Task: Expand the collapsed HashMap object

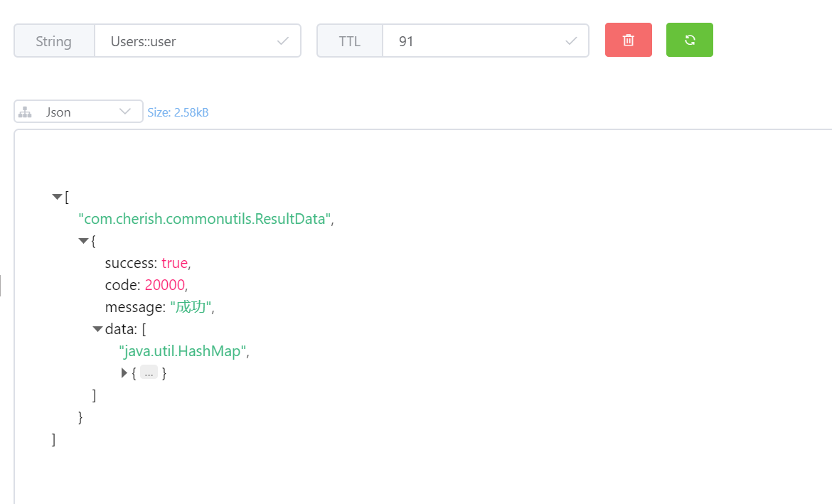Action: point(125,372)
